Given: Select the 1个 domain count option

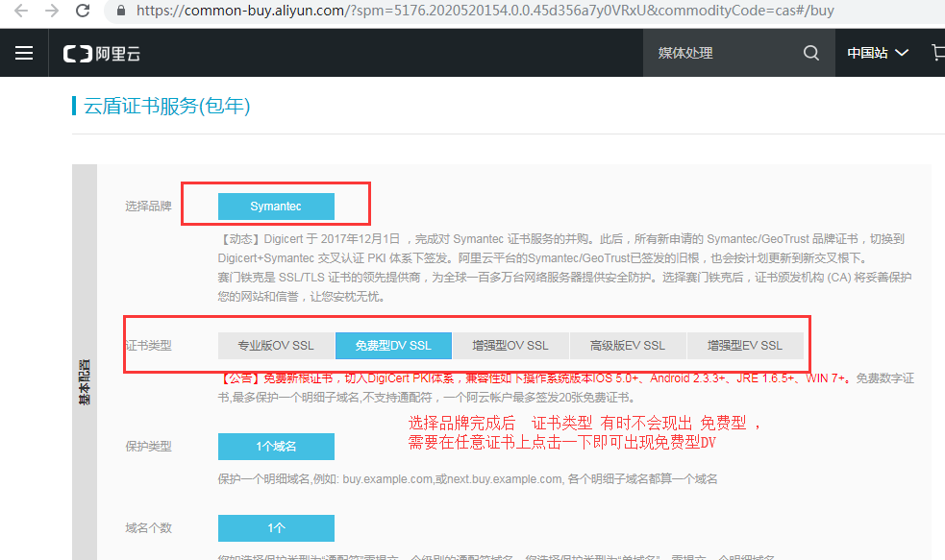Looking at the screenshot, I should click(x=276, y=528).
